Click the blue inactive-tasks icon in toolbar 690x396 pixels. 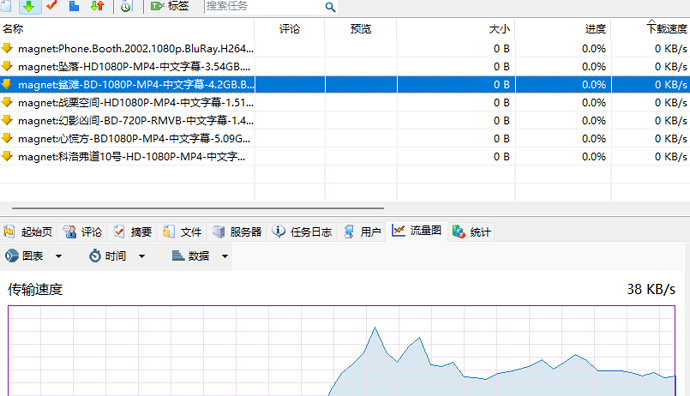pos(74,6)
